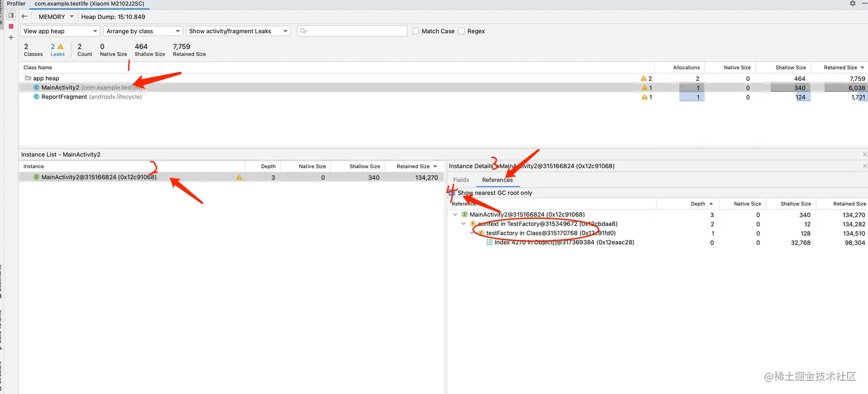Image resolution: width=868 pixels, height=394 pixels.
Task: Stop the profiling session with red square
Action: click(11, 26)
